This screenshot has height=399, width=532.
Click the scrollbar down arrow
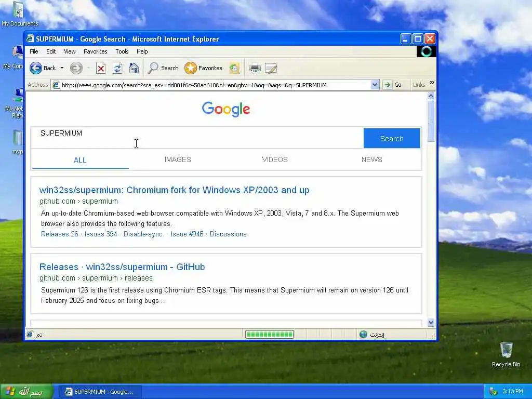(x=431, y=322)
